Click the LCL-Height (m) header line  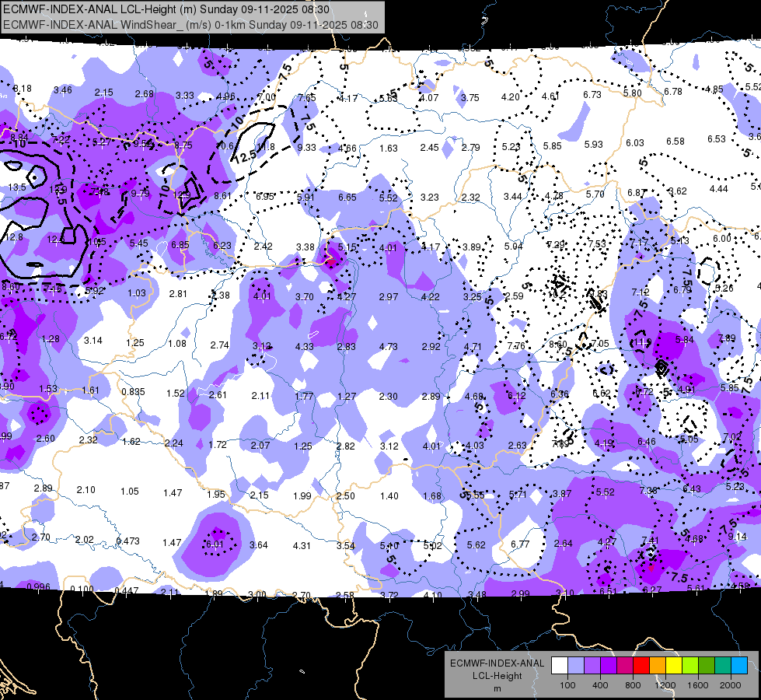tap(166, 9)
